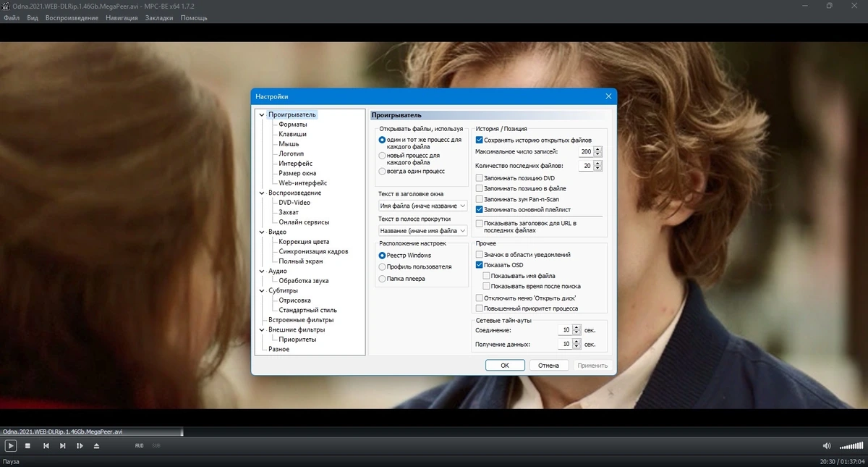Click the SUB subtitle track icon

(x=156, y=445)
